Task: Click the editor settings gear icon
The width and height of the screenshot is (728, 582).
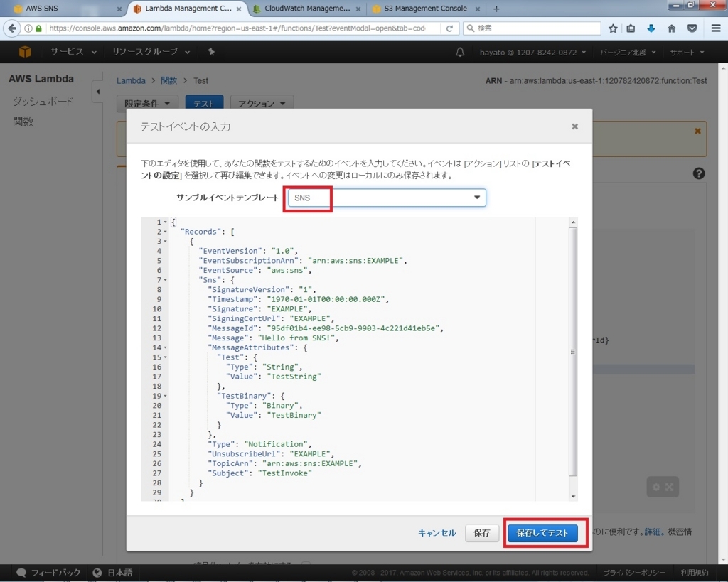Action: pyautogui.click(x=656, y=487)
